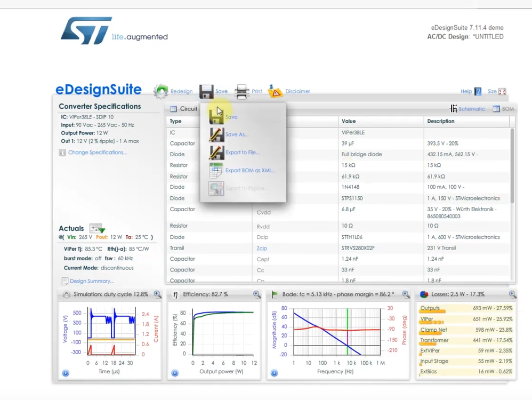The width and height of the screenshot is (532, 400).
Task: Click the Print printer icon
Action: click(241, 91)
